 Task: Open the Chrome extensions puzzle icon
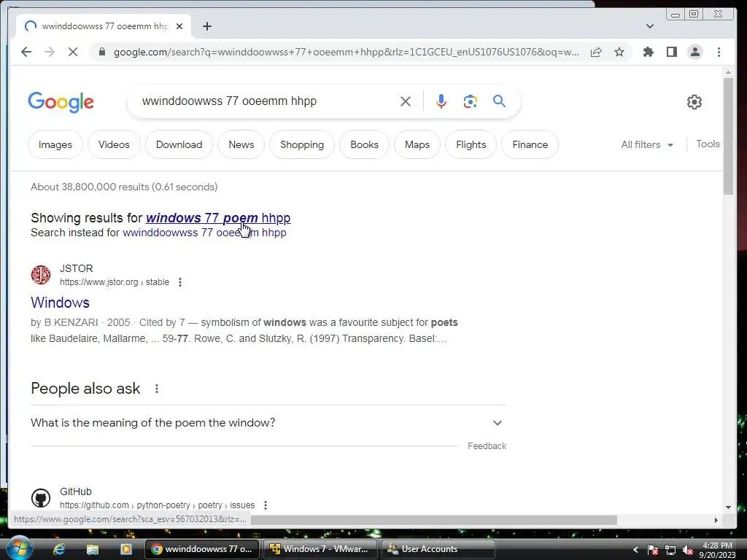click(649, 52)
